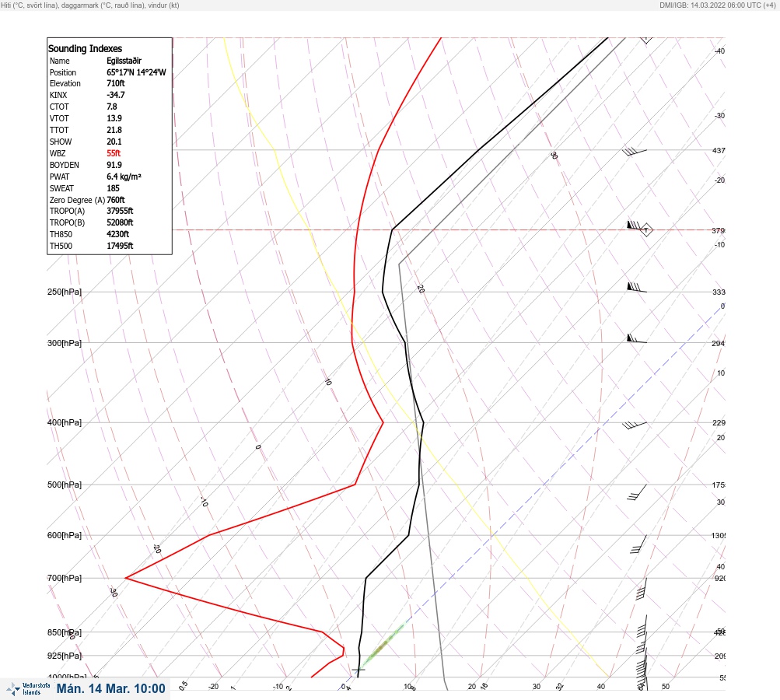Click the 'KINX' row label

point(58,95)
